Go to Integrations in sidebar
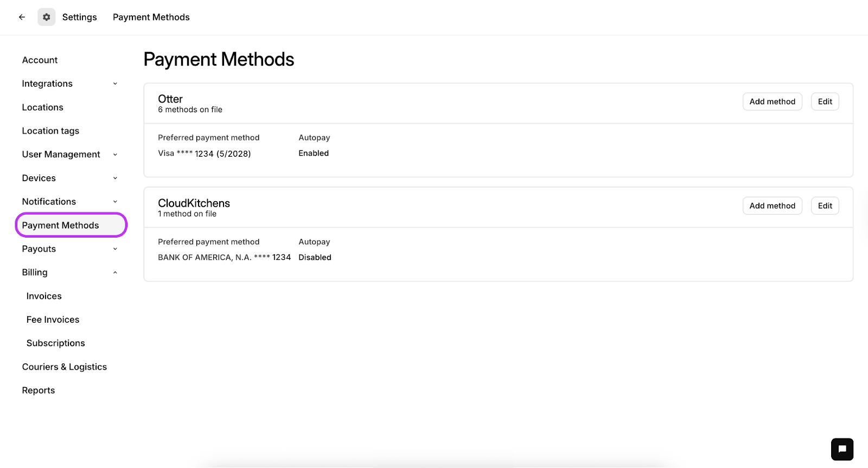868x468 pixels. point(47,84)
